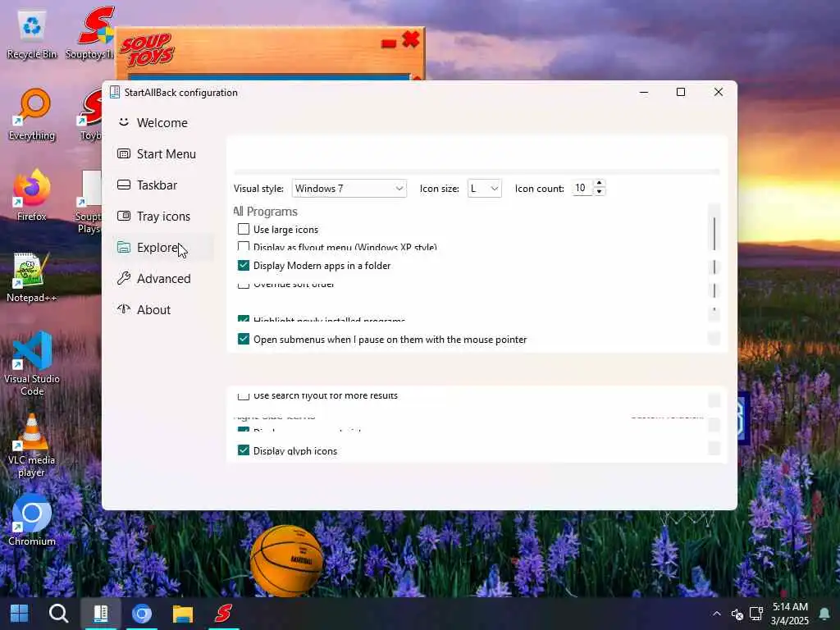Click the Welcome smiley icon
This screenshot has width=840, height=630.
(124, 122)
